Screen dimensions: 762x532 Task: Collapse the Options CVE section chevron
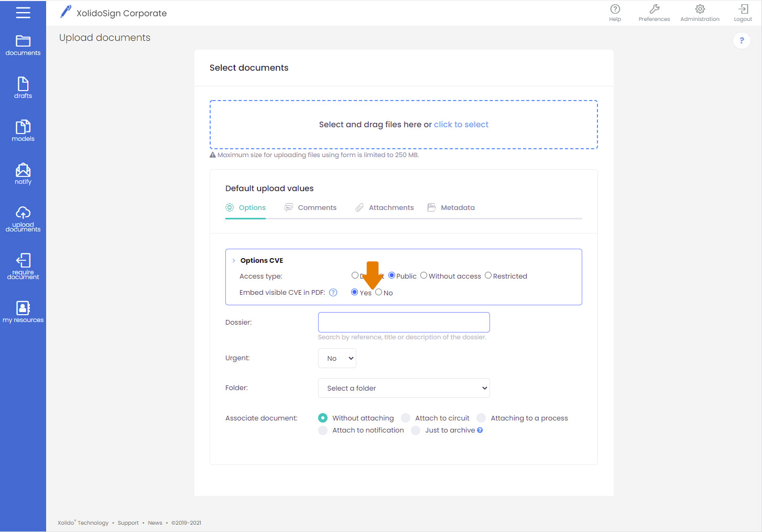[x=234, y=260]
